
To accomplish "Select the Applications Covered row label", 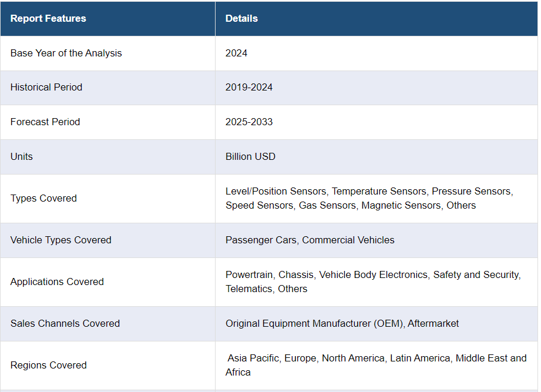I will pos(57,282).
